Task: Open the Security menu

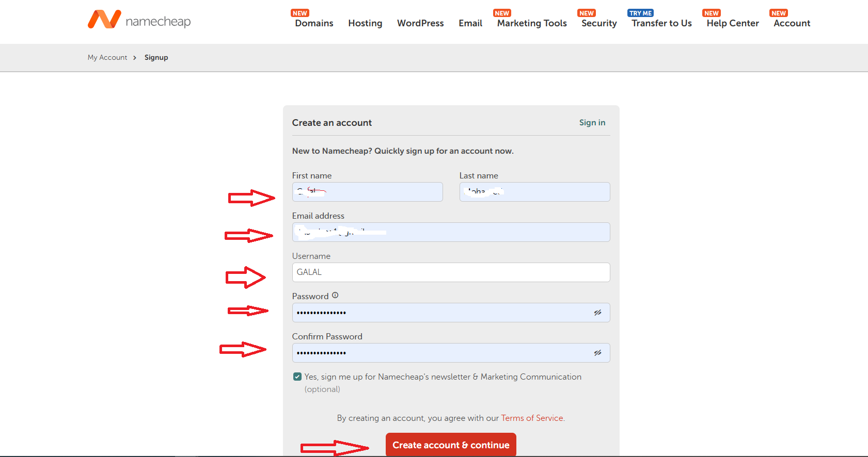Action: pos(599,23)
